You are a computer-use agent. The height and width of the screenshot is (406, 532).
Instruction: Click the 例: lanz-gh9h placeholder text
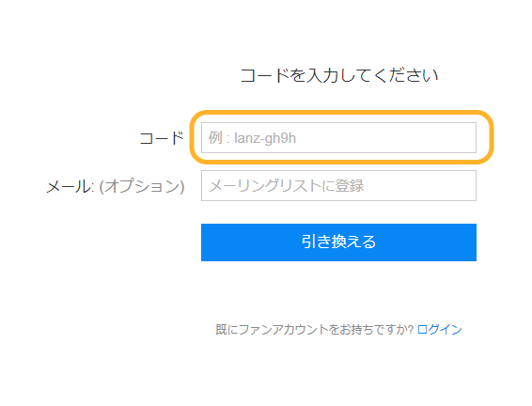(252, 138)
